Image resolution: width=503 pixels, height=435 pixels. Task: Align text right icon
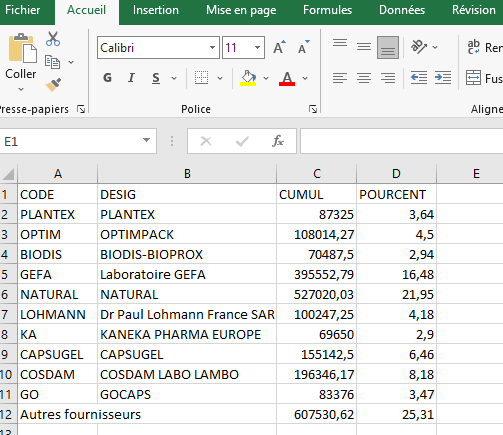(388, 78)
